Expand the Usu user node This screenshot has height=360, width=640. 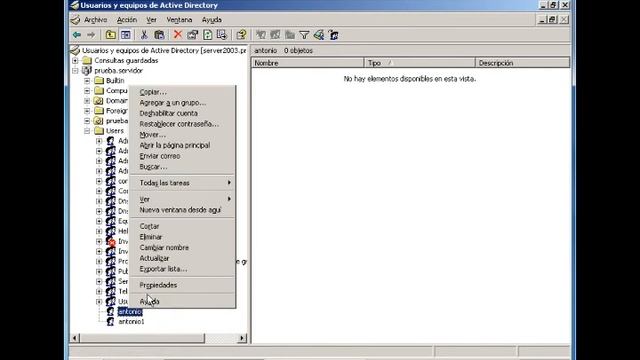[x=99, y=302]
